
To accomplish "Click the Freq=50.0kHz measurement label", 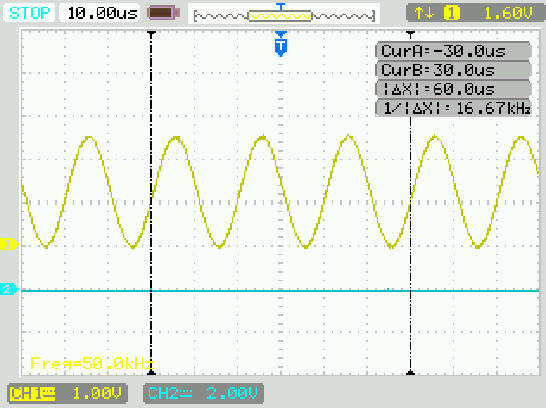I will tap(92, 363).
